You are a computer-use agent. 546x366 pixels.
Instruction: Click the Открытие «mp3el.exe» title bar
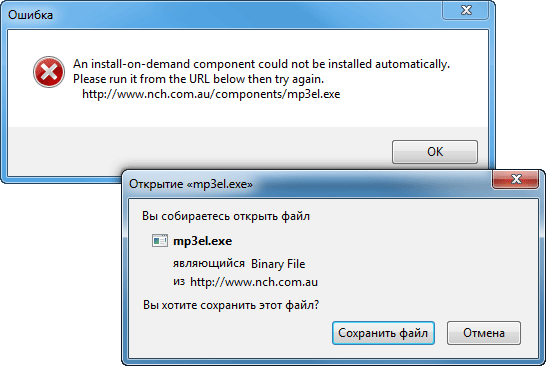(306, 184)
